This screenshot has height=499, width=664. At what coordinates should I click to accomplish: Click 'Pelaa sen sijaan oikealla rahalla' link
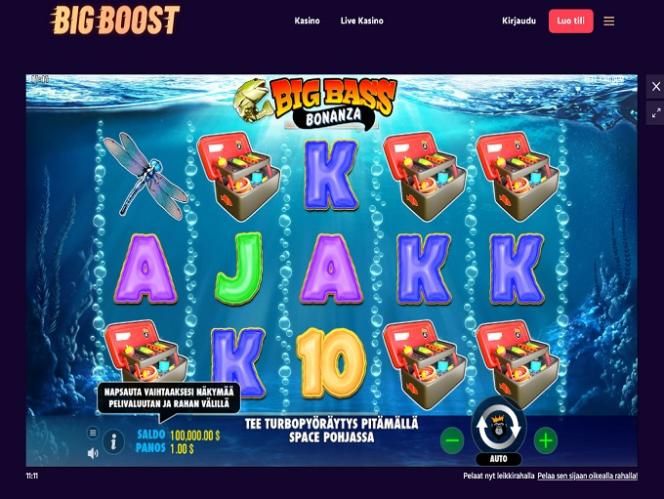[587, 476]
